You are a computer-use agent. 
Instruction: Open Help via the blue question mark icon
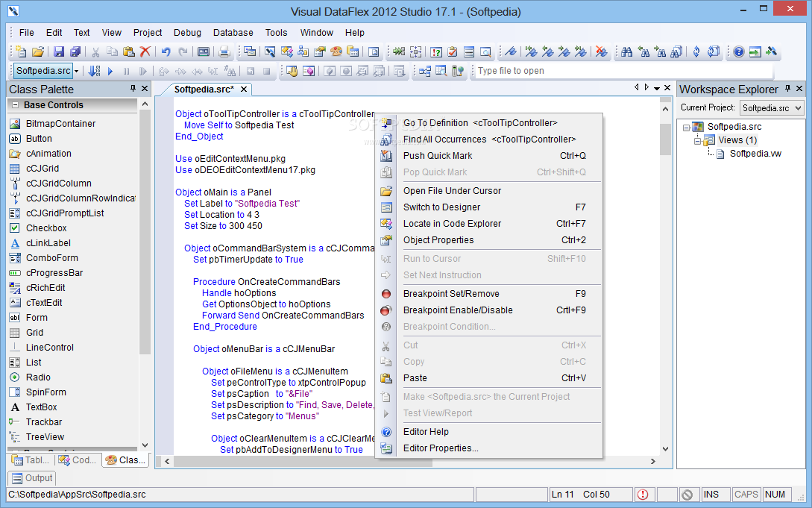tap(739, 51)
